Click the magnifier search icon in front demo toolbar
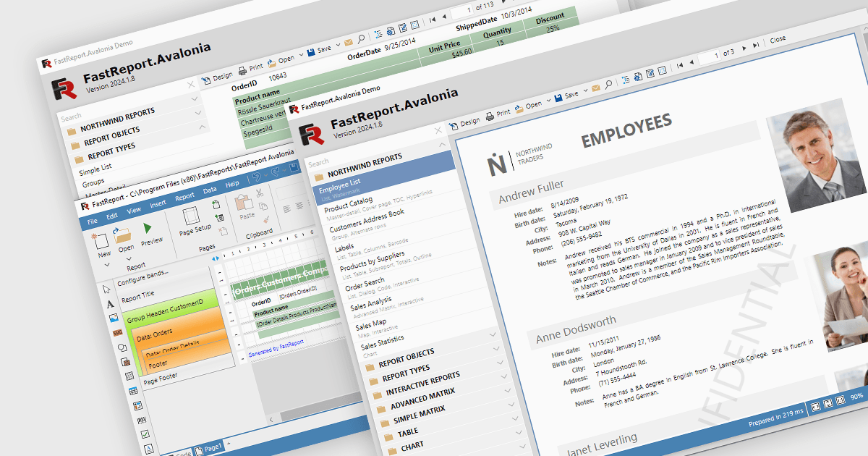The width and height of the screenshot is (868, 456). click(x=608, y=86)
